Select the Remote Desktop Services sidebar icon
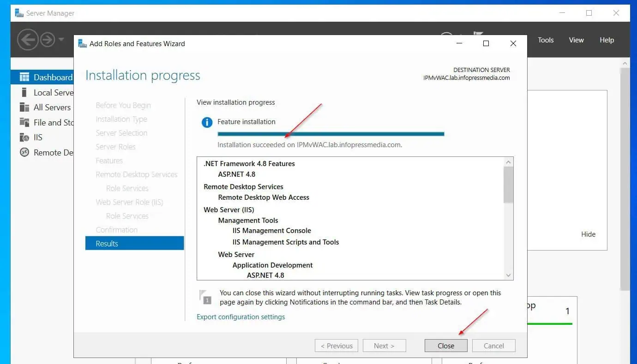The height and width of the screenshot is (364, 637). [24, 152]
